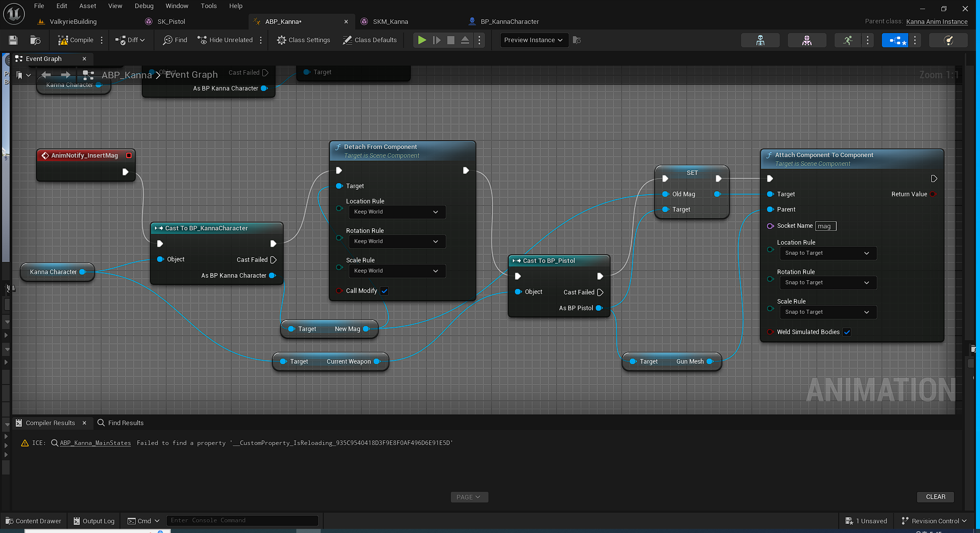Open ABP_Kanna_MainStates warning link
Viewport: 980px width, 533px height.
point(95,443)
